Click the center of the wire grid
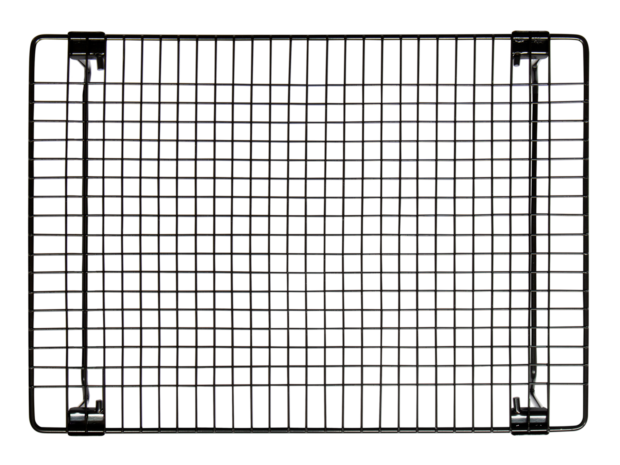The image size is (620, 465). click(311, 235)
